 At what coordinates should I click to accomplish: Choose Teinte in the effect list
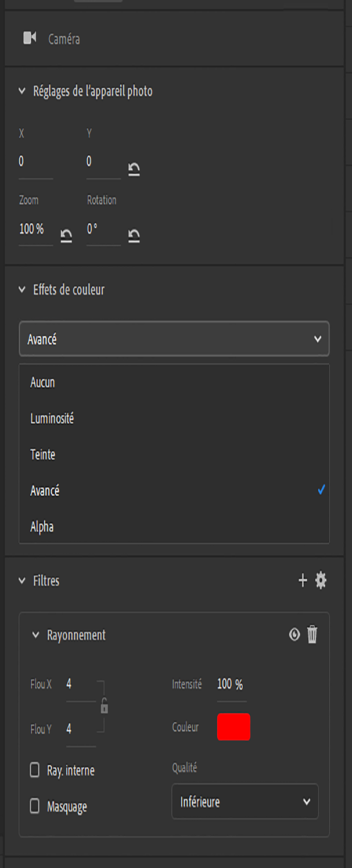tap(42, 455)
